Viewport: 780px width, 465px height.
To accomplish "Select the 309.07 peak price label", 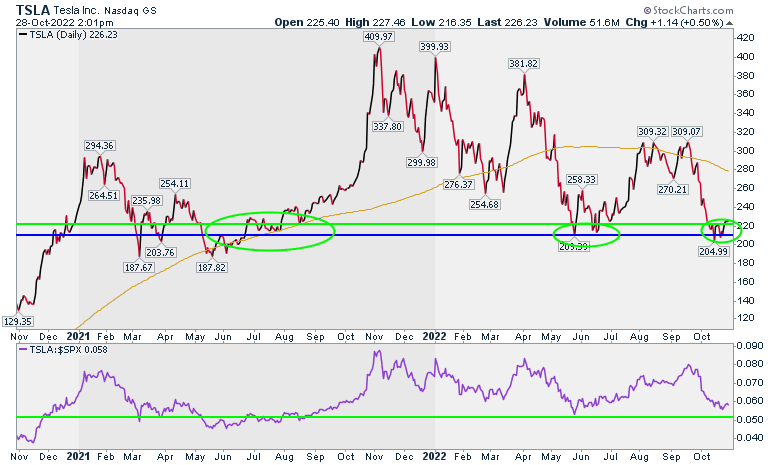I will pyautogui.click(x=687, y=132).
